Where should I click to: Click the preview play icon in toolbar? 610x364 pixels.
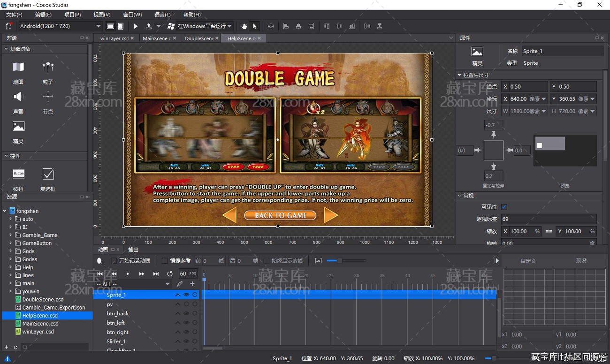[x=136, y=26]
